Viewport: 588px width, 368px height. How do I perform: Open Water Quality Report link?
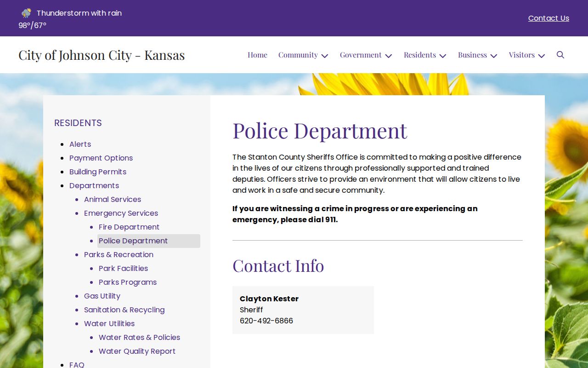point(137,351)
